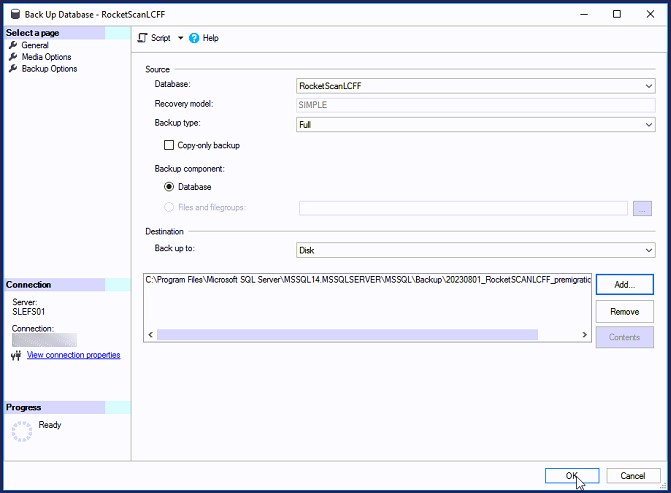Click the connection properties plug icon
Viewport: 671px width, 493px height.
(x=16, y=355)
